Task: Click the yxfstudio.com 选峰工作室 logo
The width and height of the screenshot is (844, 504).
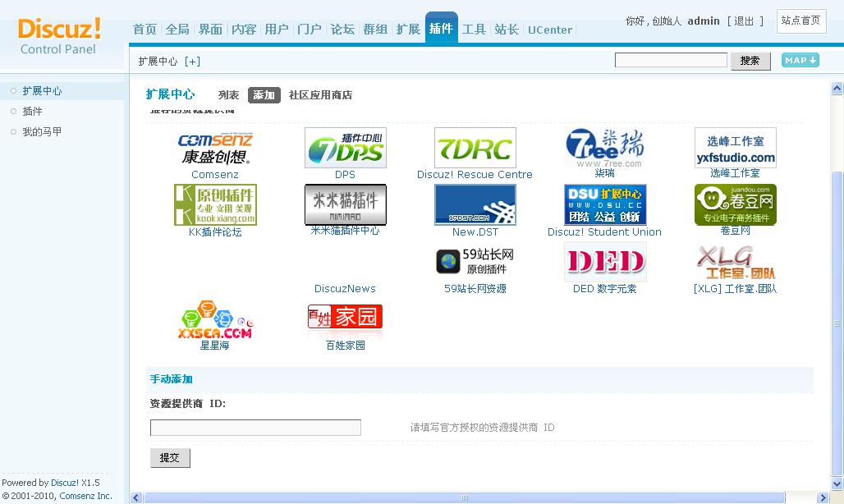Action: pyautogui.click(x=736, y=148)
